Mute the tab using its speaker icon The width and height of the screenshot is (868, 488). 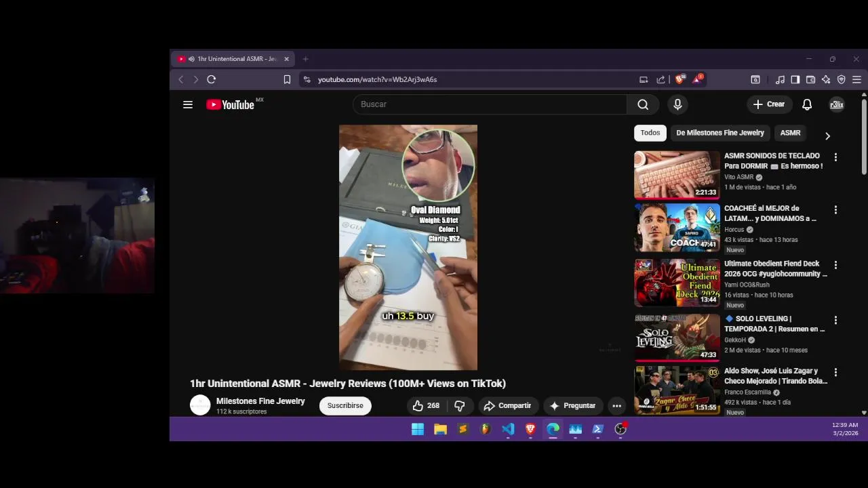pos(192,59)
